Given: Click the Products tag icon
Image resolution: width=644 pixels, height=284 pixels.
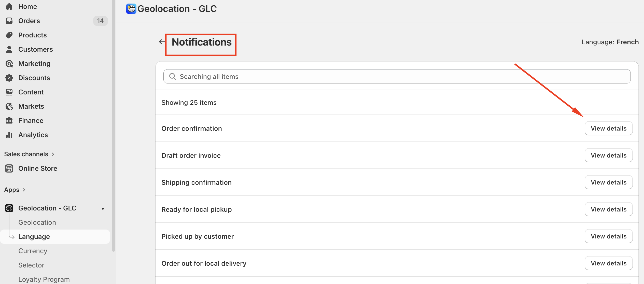Looking at the screenshot, I should pos(9,35).
